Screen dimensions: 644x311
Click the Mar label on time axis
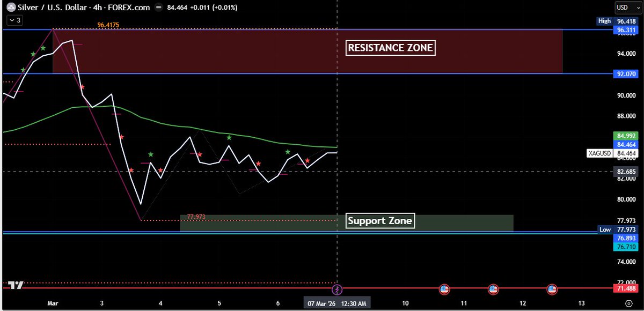point(53,303)
